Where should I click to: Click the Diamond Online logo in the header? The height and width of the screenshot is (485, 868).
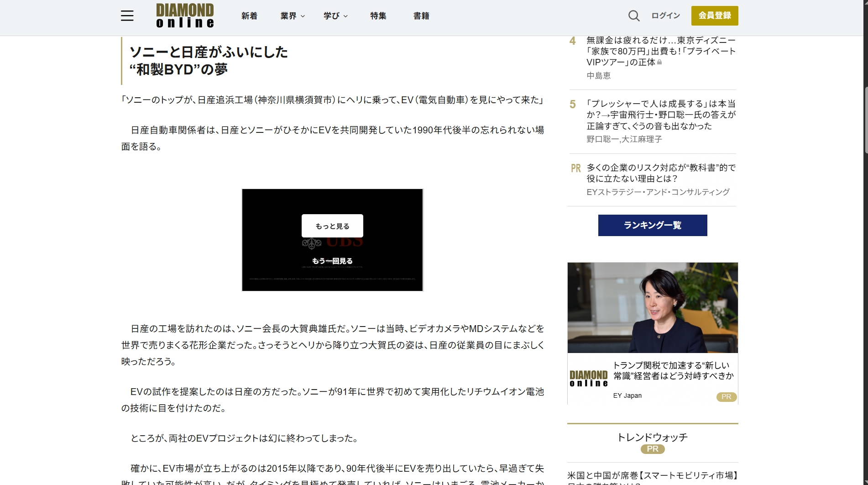point(185,16)
